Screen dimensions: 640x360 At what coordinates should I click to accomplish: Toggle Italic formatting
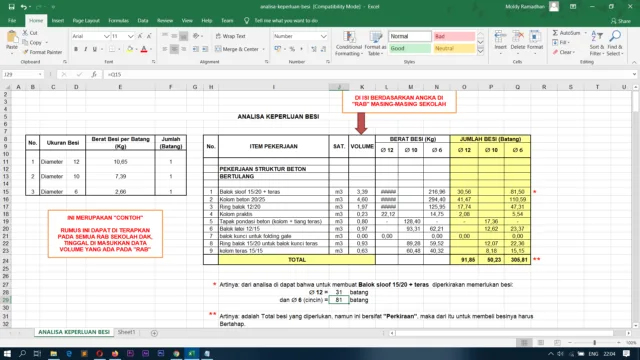(x=85, y=49)
